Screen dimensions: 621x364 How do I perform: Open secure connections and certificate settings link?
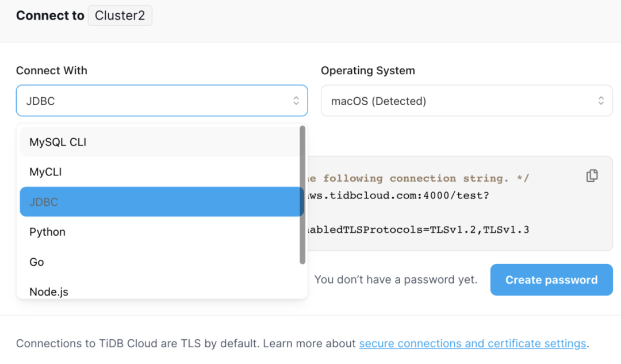[x=472, y=344]
